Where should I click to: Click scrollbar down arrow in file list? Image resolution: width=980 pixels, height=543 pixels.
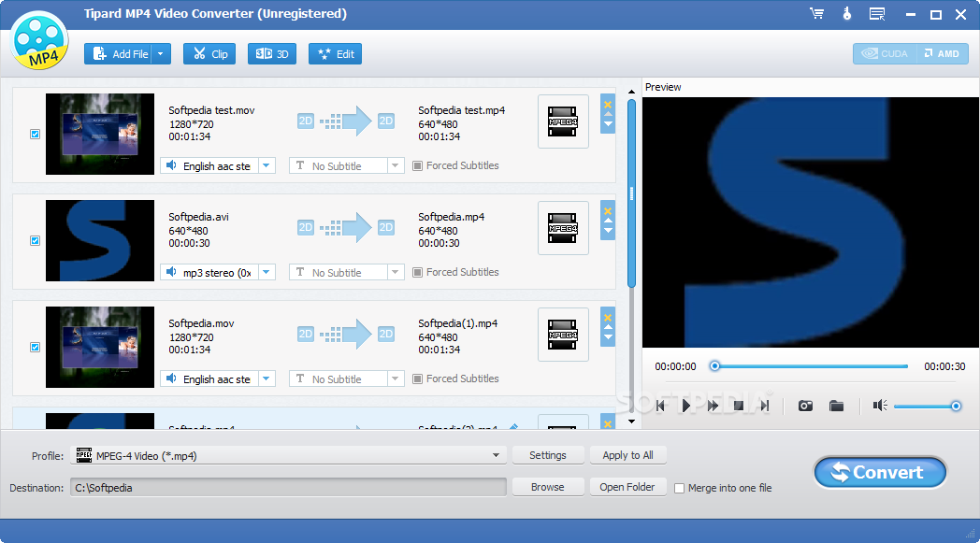631,422
